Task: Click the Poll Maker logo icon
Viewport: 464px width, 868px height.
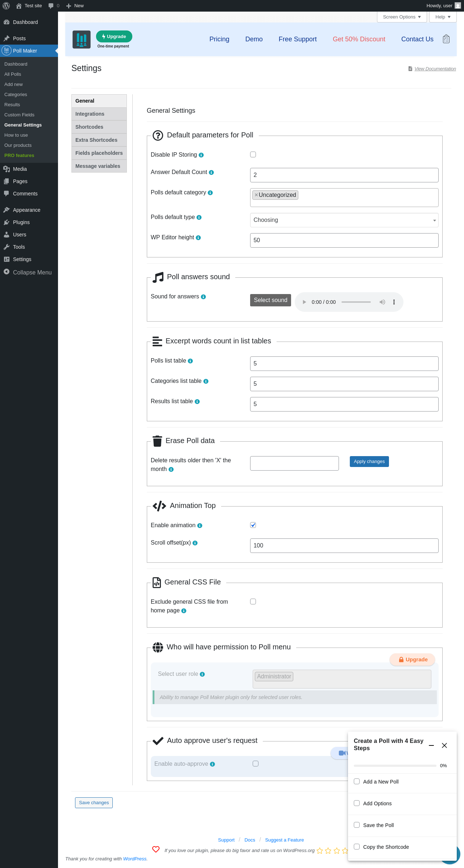Action: 82,39
